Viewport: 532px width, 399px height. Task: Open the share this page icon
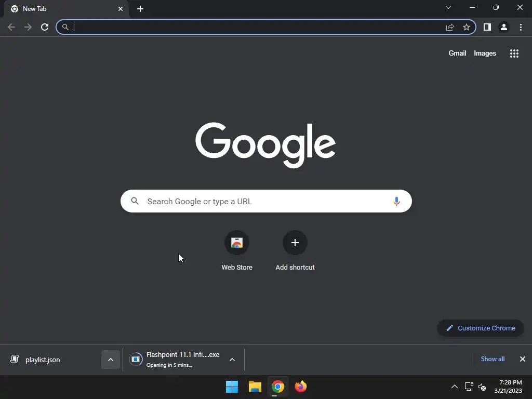click(x=450, y=27)
